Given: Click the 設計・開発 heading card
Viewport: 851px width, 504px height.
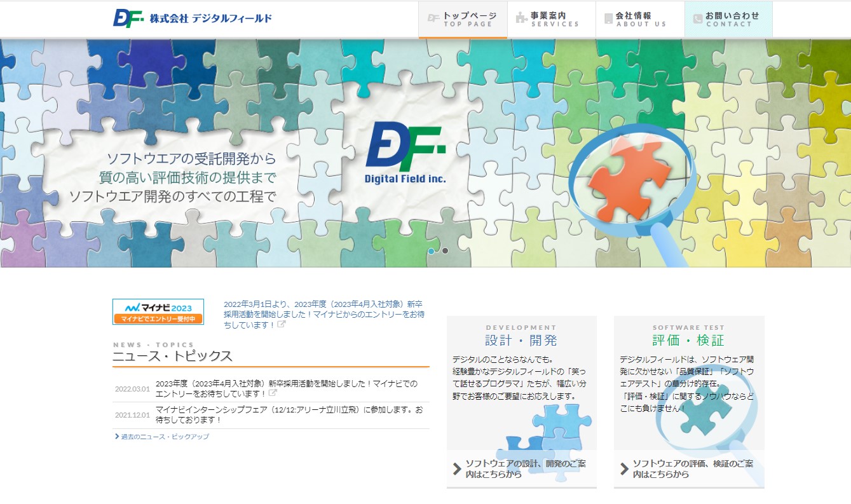Looking at the screenshot, I should [x=521, y=340].
